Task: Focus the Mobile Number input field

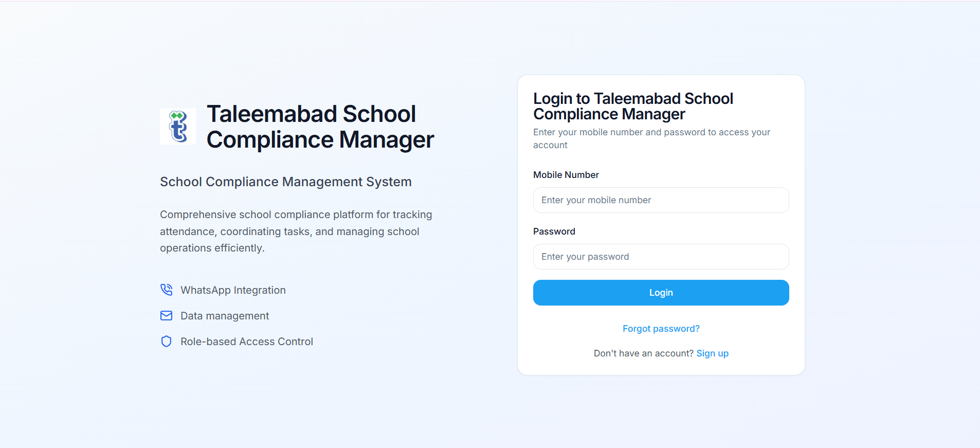Action: click(x=661, y=200)
